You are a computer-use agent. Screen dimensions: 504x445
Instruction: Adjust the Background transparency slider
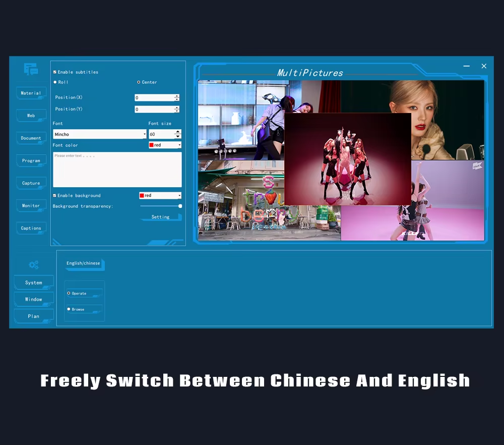pos(180,206)
